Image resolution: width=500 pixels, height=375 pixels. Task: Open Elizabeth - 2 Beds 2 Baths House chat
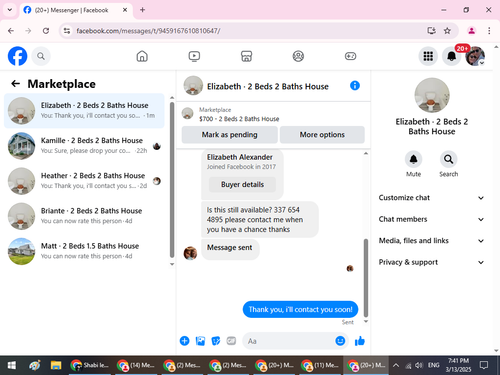[x=84, y=110]
